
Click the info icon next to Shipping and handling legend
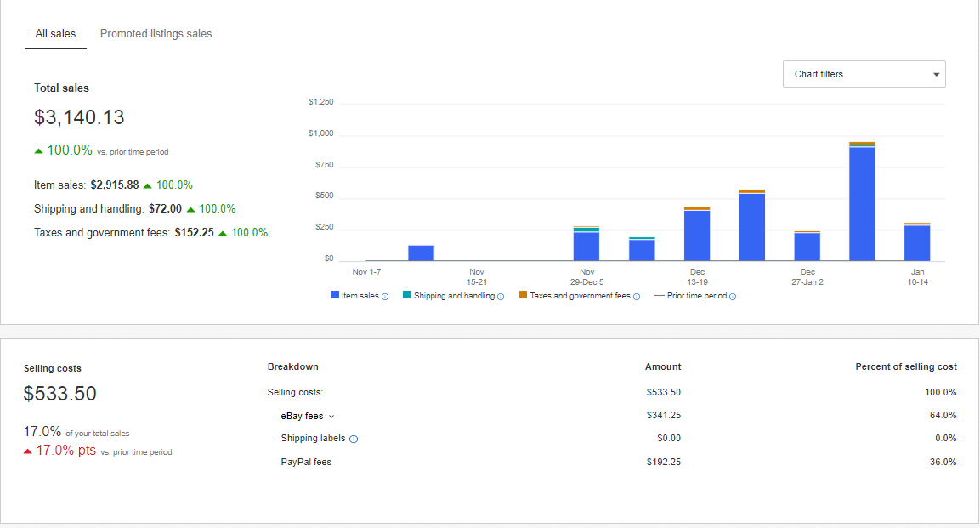[501, 297]
